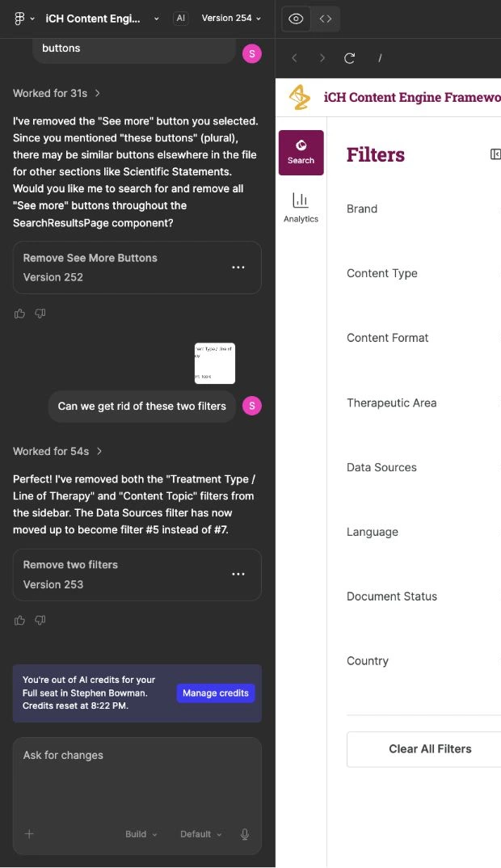Focus the Ask for changes input
Screen dimensions: 501x868
click(137, 781)
